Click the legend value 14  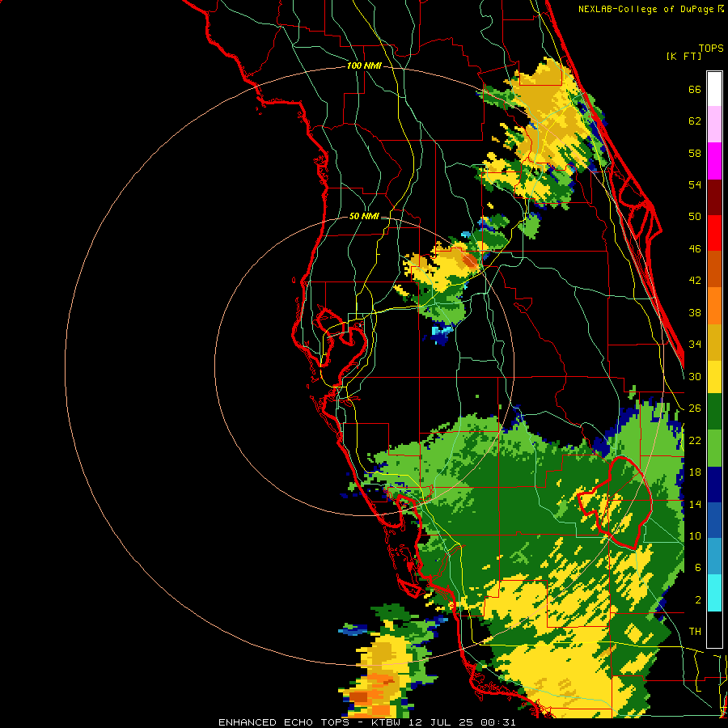click(695, 504)
